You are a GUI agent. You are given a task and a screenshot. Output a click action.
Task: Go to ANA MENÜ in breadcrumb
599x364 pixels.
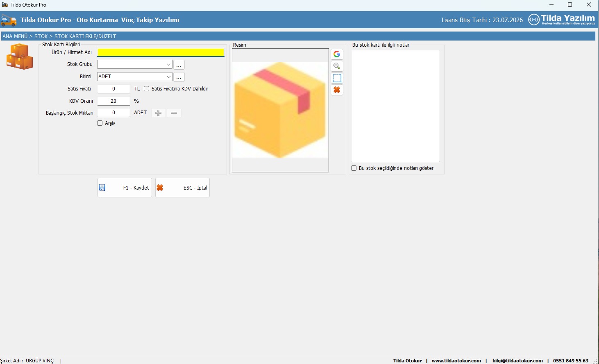(15, 36)
